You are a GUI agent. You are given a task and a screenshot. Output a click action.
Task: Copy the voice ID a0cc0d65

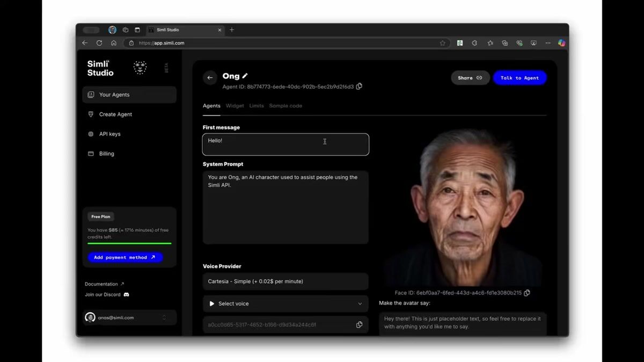[360, 324]
